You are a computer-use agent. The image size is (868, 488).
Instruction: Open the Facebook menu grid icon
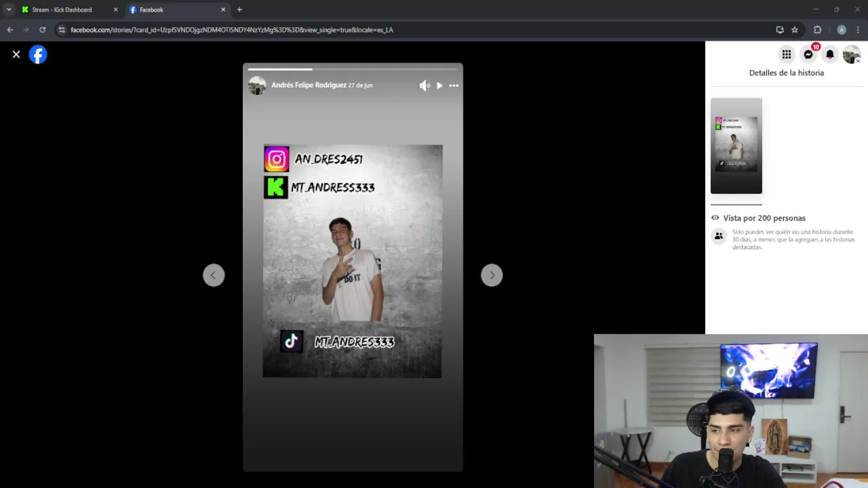(x=787, y=54)
